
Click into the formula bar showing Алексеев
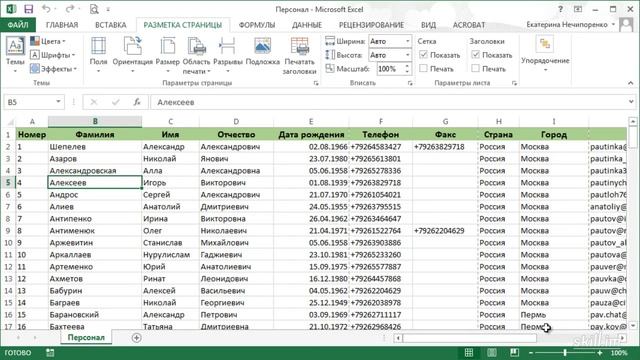[388, 102]
